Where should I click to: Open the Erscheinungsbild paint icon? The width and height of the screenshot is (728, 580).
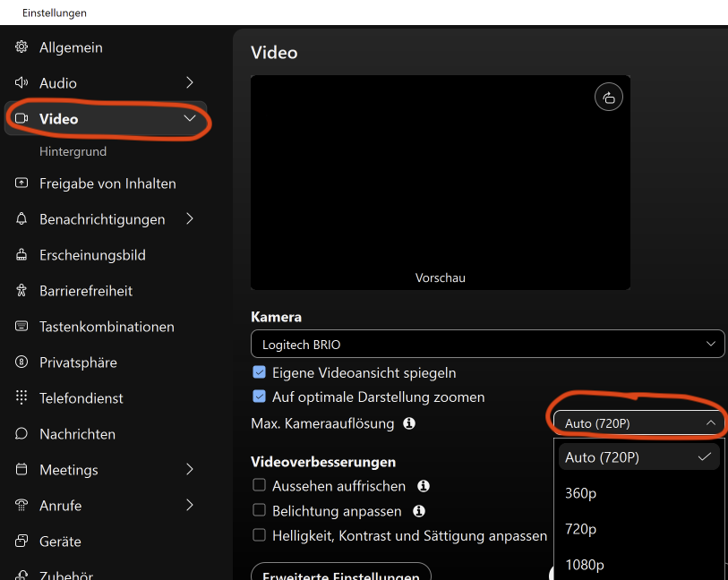[21, 254]
